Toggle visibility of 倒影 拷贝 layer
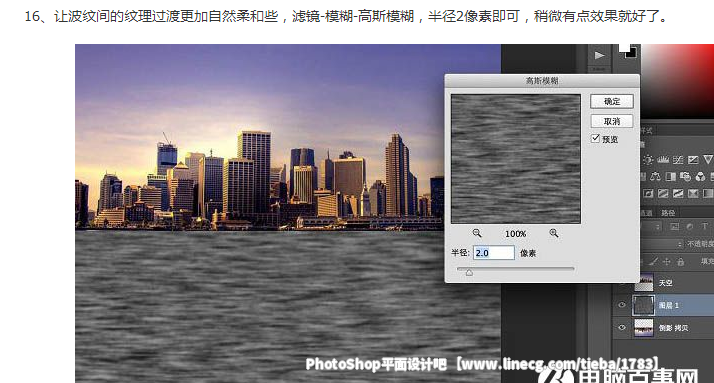This screenshot has height=383, width=714. 622,327
